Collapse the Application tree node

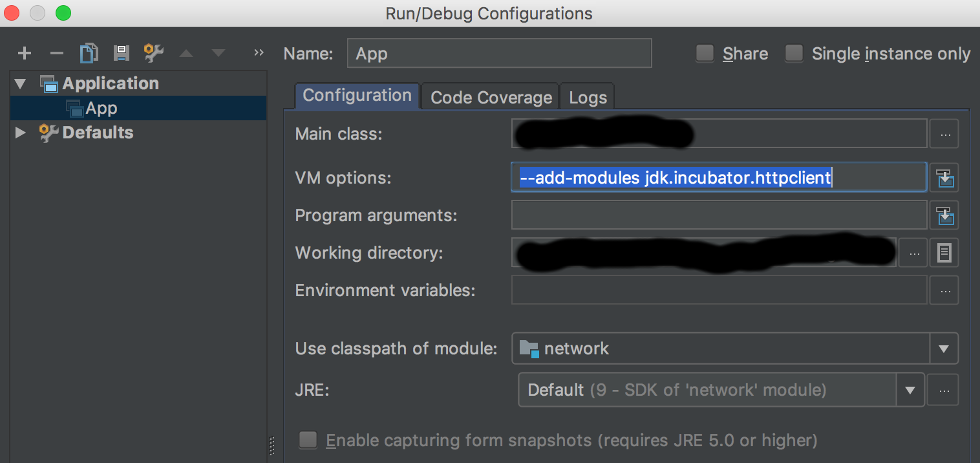20,83
